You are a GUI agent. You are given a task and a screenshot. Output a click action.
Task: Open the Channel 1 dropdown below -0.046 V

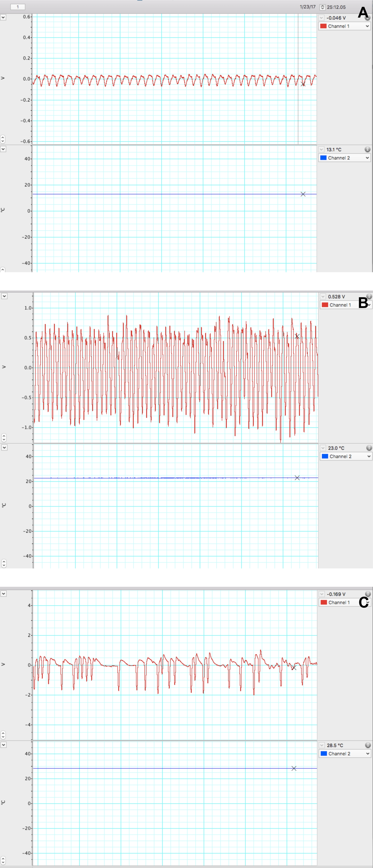click(x=344, y=26)
